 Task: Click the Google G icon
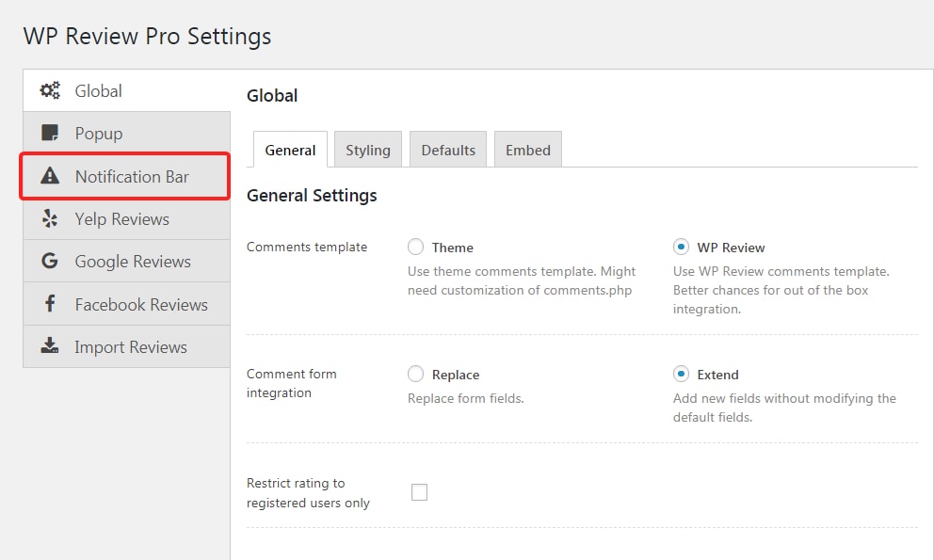[x=50, y=262]
